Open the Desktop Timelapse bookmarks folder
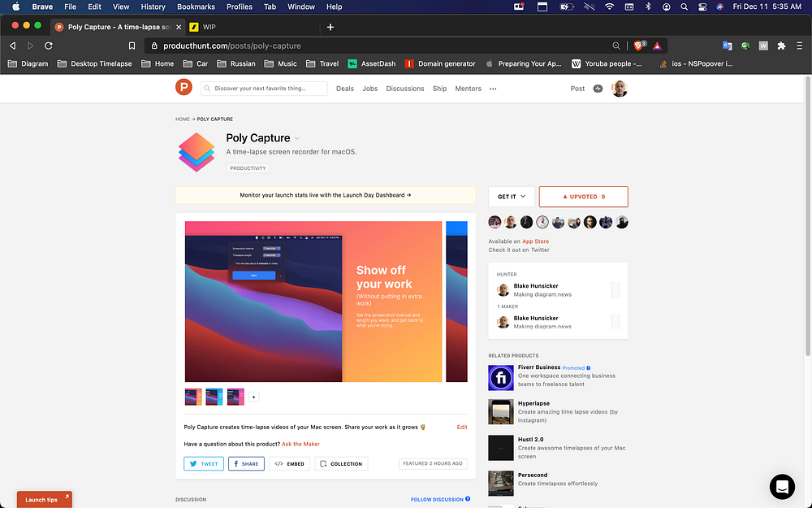The width and height of the screenshot is (812, 508). click(x=94, y=63)
